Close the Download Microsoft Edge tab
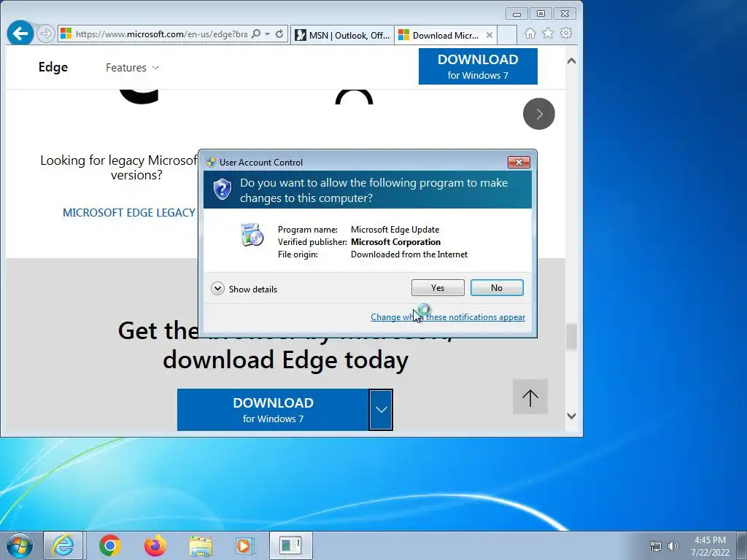 coord(489,35)
